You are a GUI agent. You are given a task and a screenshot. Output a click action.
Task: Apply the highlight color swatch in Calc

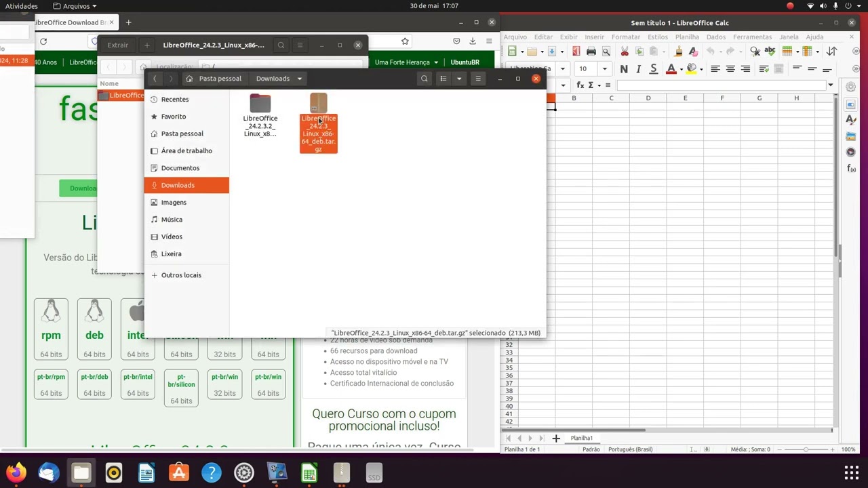coord(692,68)
